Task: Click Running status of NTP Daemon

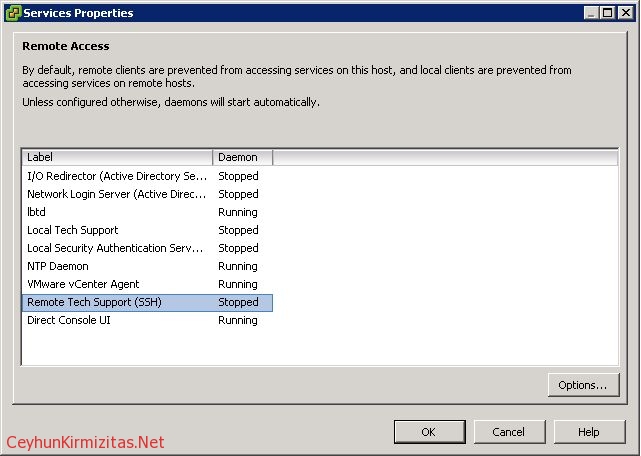Action: click(238, 267)
